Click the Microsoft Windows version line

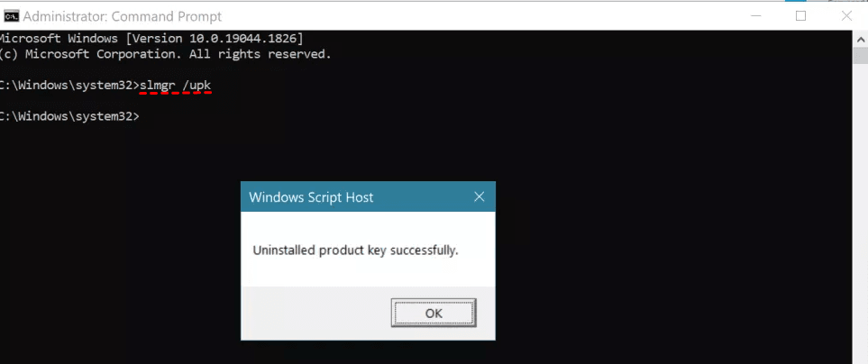click(x=151, y=38)
